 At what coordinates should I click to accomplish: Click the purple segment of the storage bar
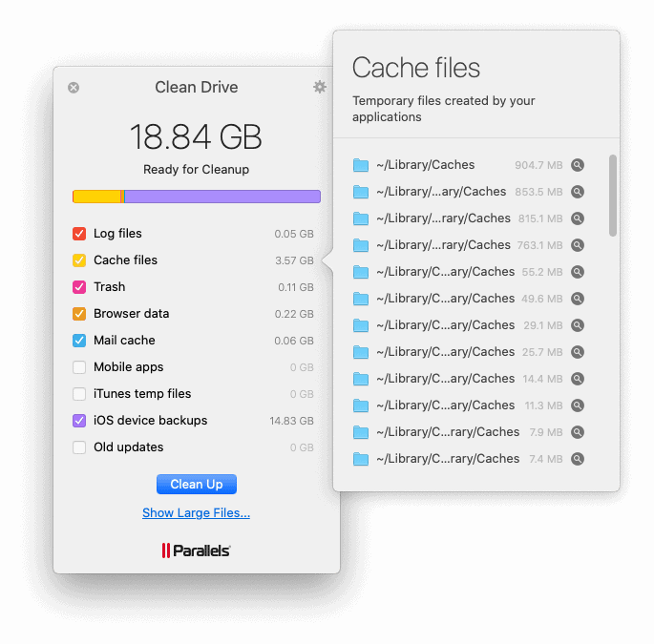[x=222, y=197]
